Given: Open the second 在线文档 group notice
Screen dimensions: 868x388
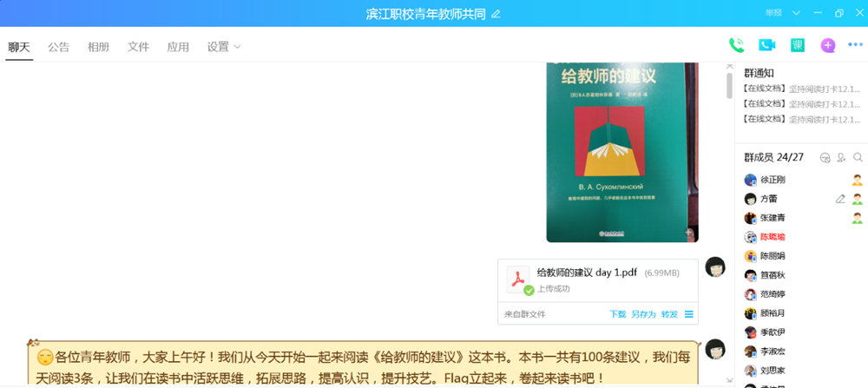Looking at the screenshot, I should tap(801, 103).
